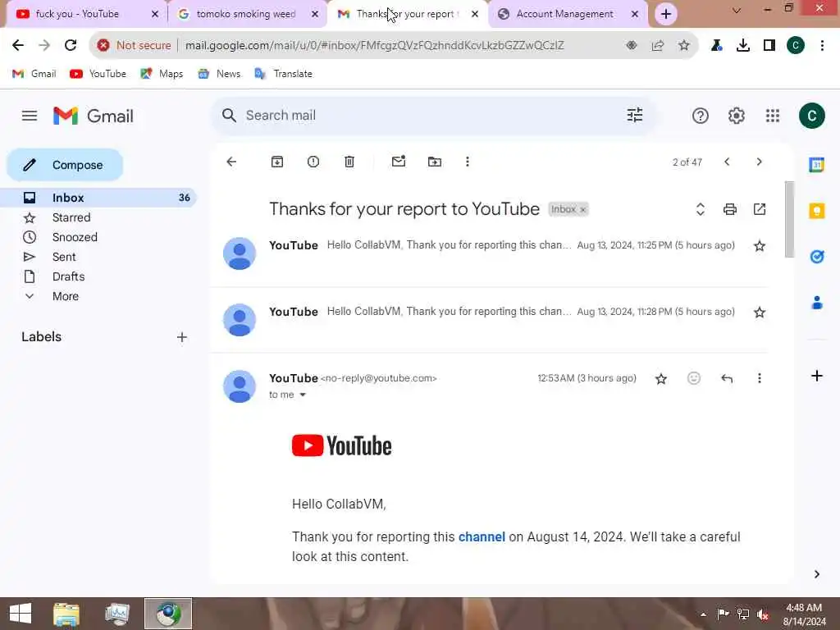This screenshot has width=840, height=630.
Task: Reply to the 12:53 AM message
Action: coord(727,379)
